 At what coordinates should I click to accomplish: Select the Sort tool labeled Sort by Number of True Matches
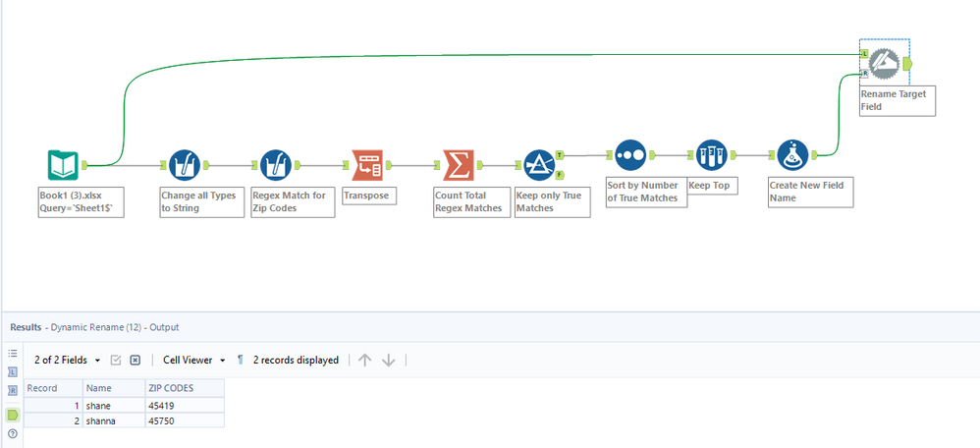click(630, 155)
